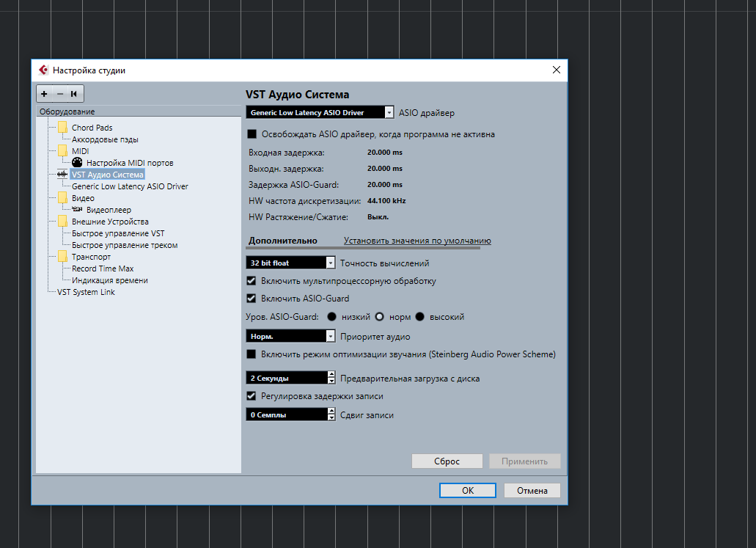Click the Cubase logo in title bar

tap(43, 70)
